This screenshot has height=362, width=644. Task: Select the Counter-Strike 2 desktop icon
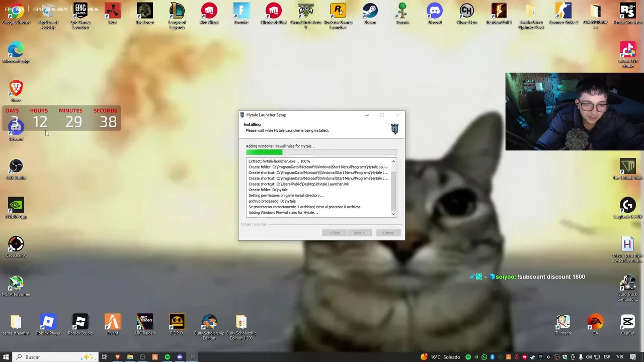563,14
